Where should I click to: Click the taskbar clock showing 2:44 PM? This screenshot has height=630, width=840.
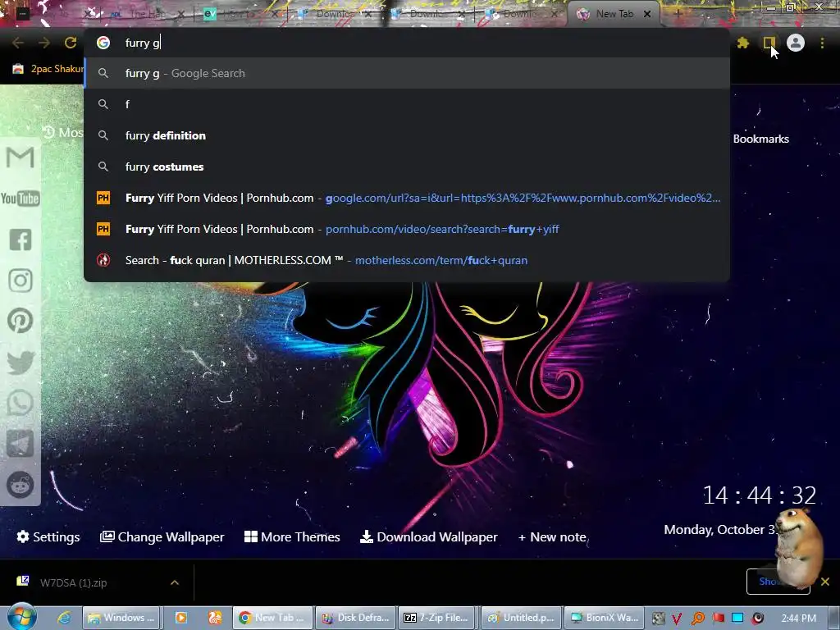[799, 619]
